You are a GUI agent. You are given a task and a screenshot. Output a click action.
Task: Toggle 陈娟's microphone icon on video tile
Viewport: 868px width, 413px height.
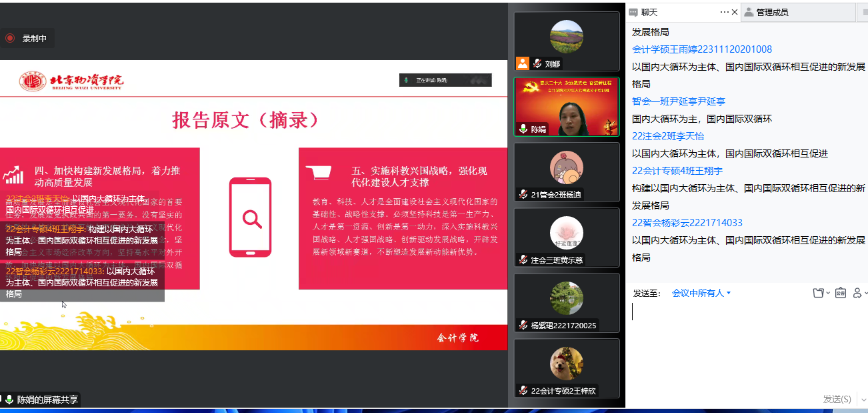pos(523,129)
